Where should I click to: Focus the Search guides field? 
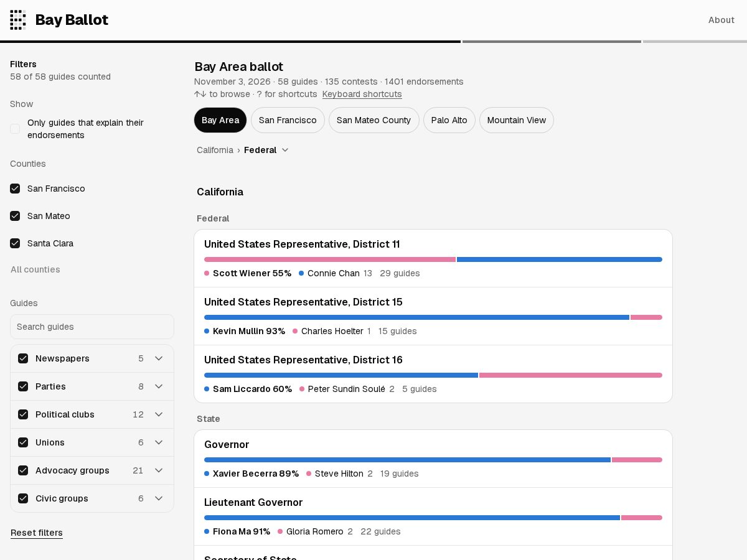(x=92, y=327)
